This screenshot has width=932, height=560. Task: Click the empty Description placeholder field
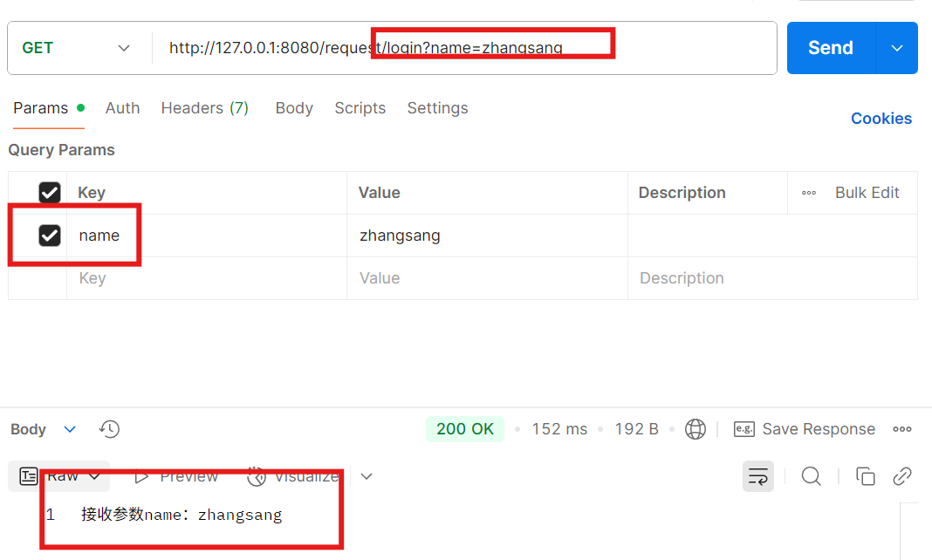click(772, 278)
